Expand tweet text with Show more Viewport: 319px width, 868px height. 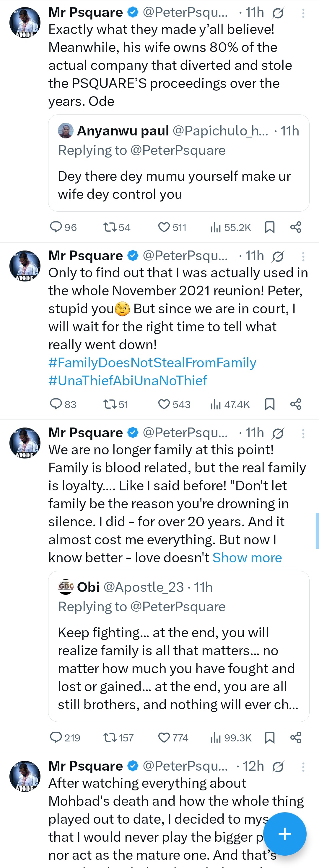(x=247, y=558)
